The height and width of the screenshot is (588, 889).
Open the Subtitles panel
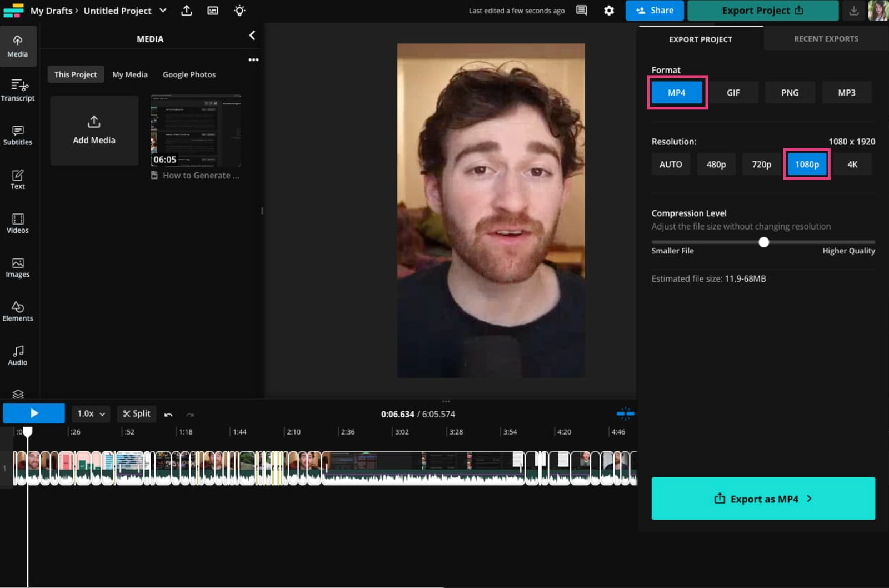point(18,136)
